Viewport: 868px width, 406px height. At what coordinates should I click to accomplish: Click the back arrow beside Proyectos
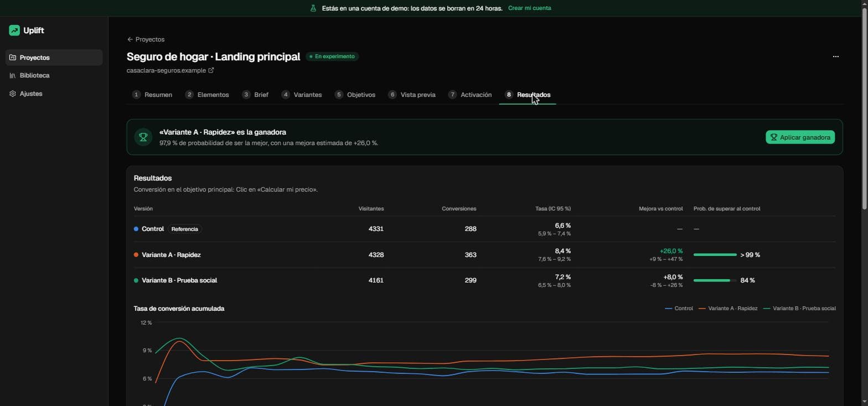coord(130,39)
